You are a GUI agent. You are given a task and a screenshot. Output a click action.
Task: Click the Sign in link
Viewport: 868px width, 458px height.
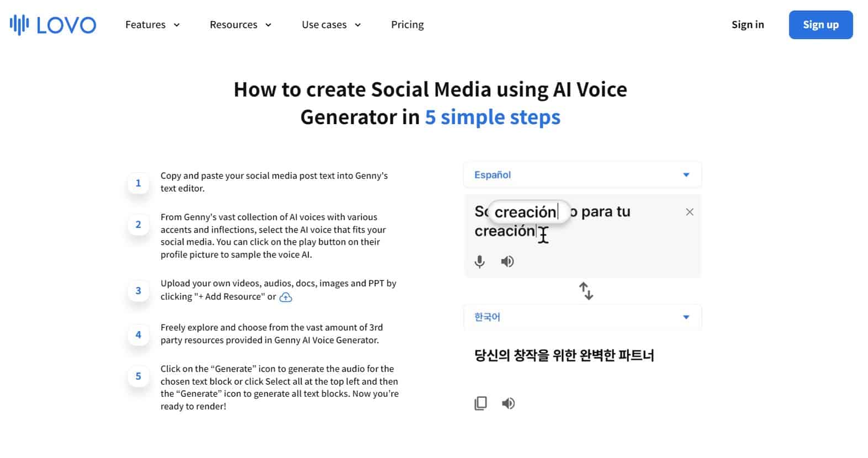[x=748, y=25]
